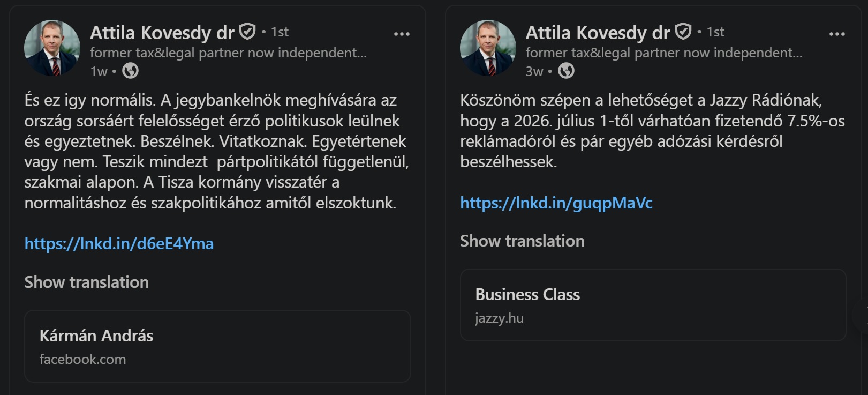Click the verified badge in the 3w post header
Viewport: 868px width, 395px height.
683,32
